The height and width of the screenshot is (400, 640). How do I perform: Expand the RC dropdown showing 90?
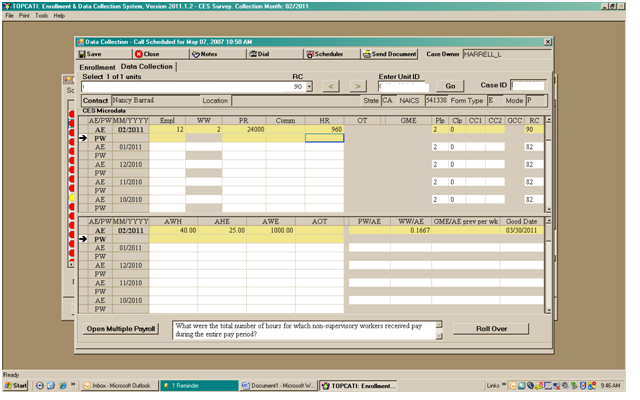309,87
